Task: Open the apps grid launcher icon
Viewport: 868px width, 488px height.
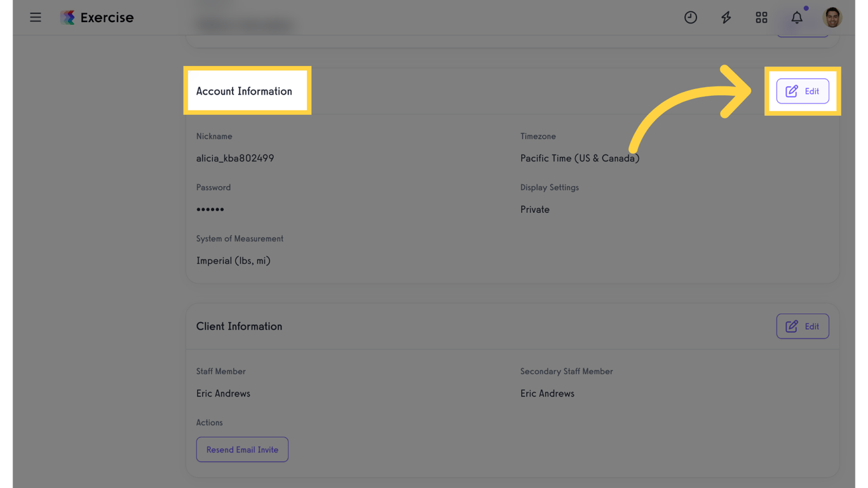Action: coord(761,17)
